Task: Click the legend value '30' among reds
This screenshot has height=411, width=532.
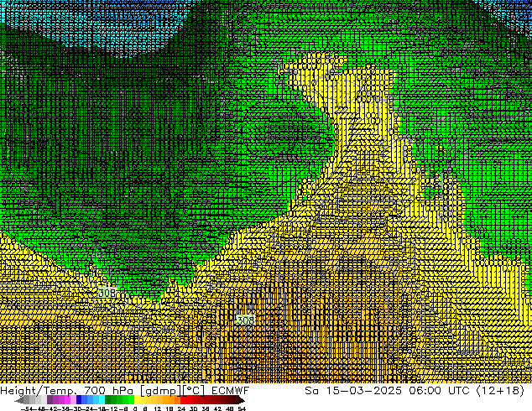Action: pos(194,408)
